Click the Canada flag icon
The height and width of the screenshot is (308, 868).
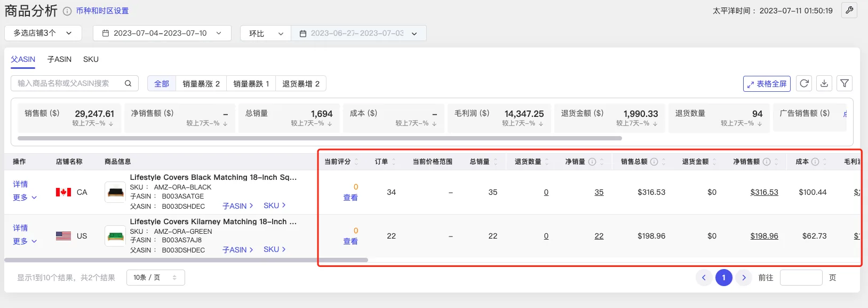63,192
